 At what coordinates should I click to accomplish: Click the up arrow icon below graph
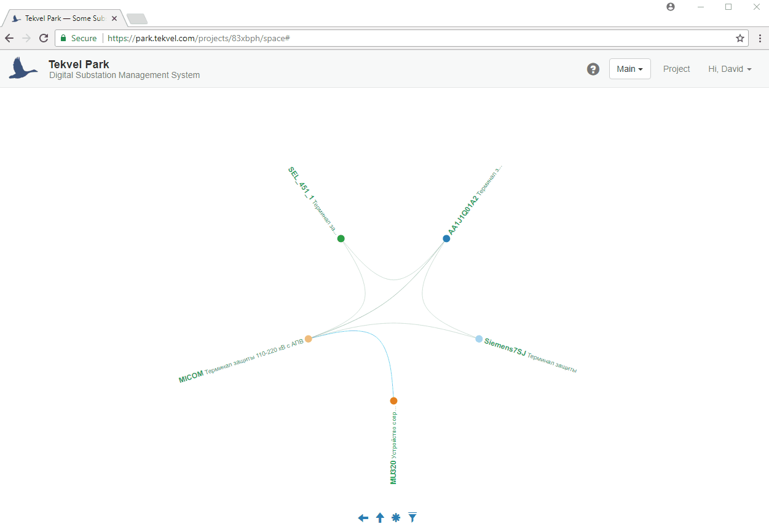point(380,518)
